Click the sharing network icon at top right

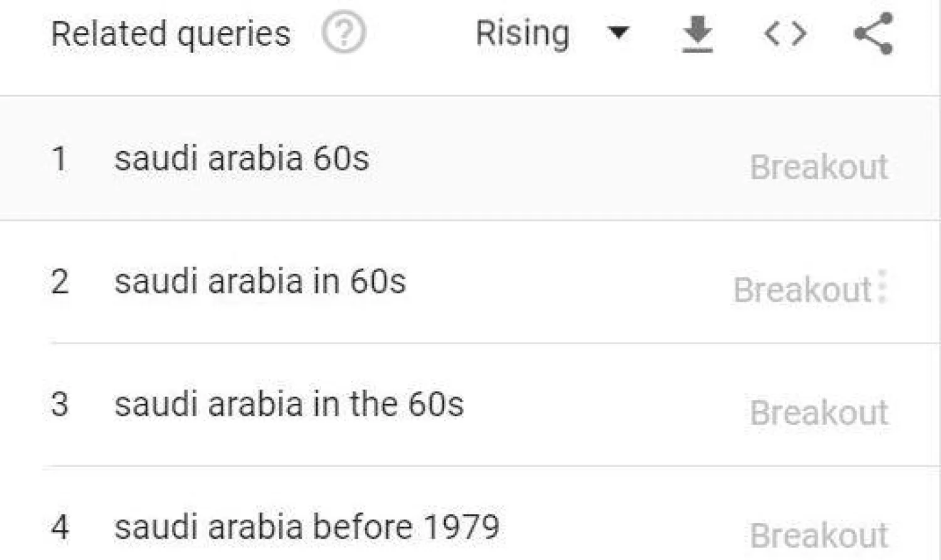[871, 34]
